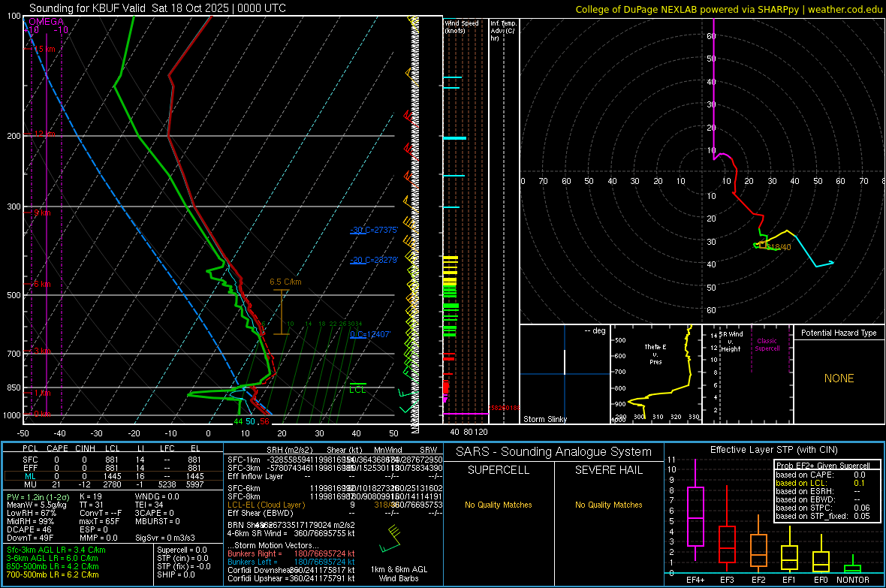The height and width of the screenshot is (588, 886).
Task: Click the '1km & 6km AGL Wind Barbs' caption
Action: click(x=399, y=574)
